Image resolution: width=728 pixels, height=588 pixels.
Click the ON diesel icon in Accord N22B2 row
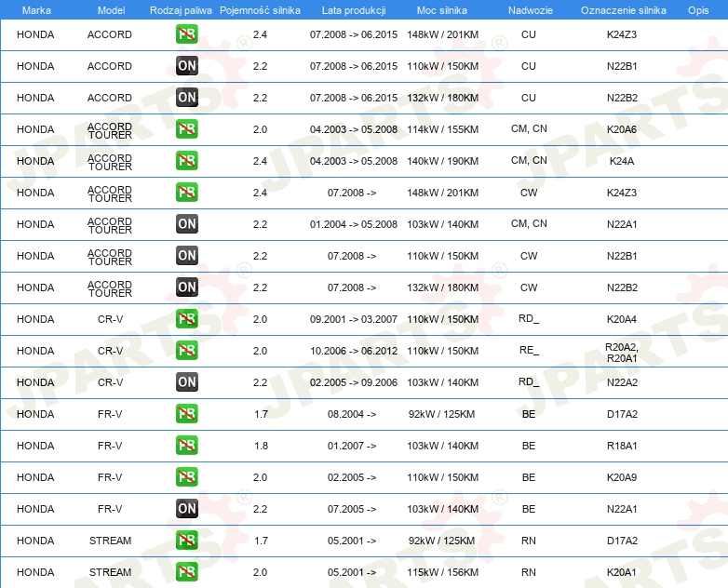[x=186, y=98]
